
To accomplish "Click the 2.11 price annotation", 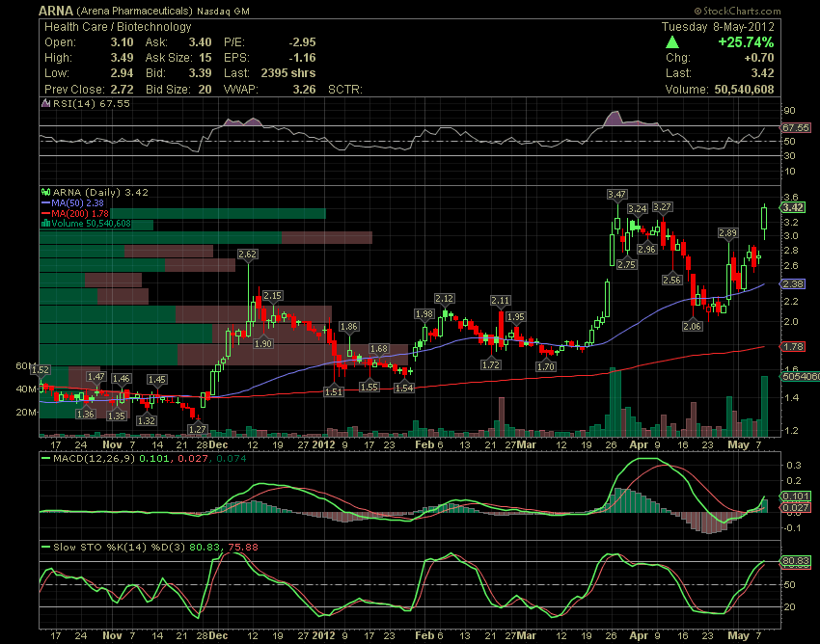I will click(501, 301).
